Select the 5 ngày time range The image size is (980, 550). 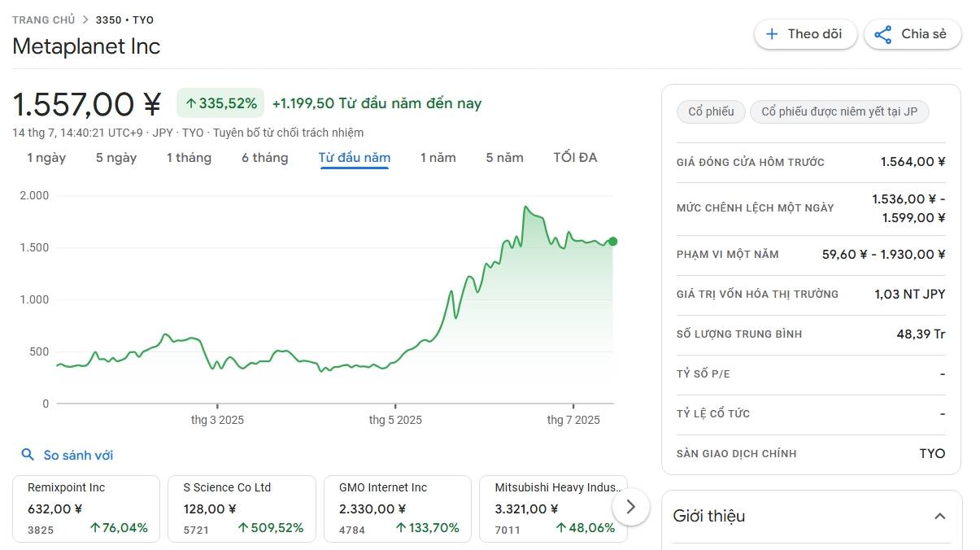[116, 158]
